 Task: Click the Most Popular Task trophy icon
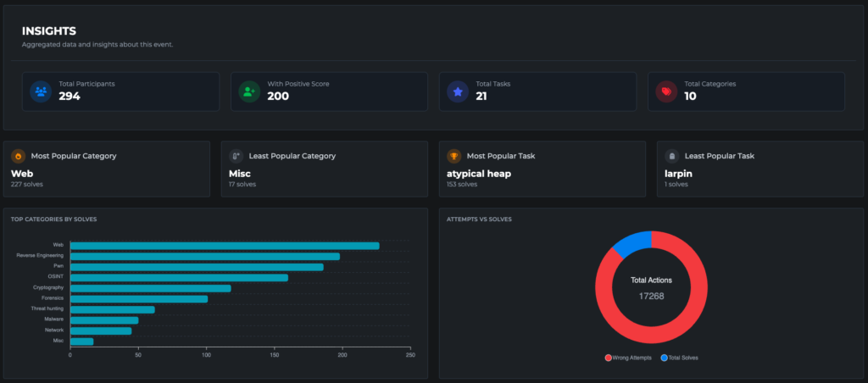[x=454, y=156]
